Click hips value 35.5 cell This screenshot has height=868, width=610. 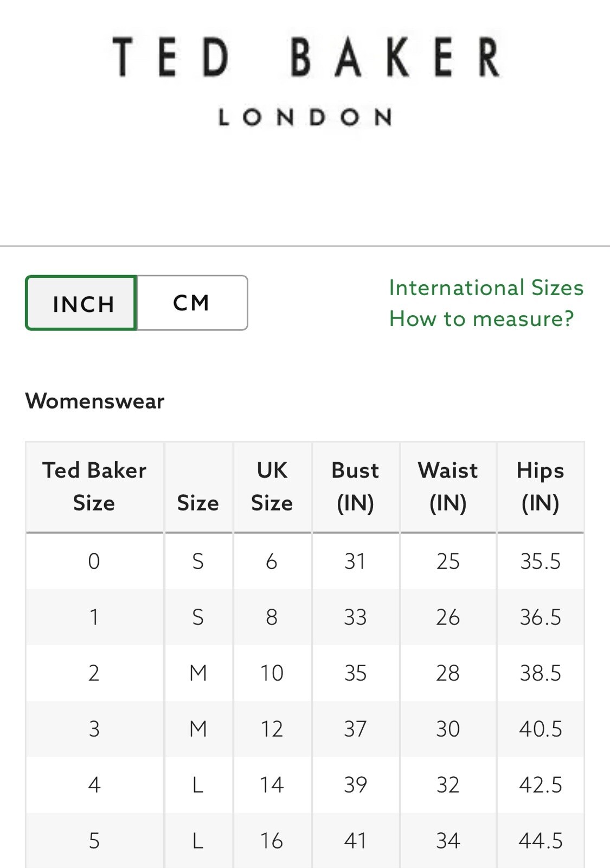541,561
